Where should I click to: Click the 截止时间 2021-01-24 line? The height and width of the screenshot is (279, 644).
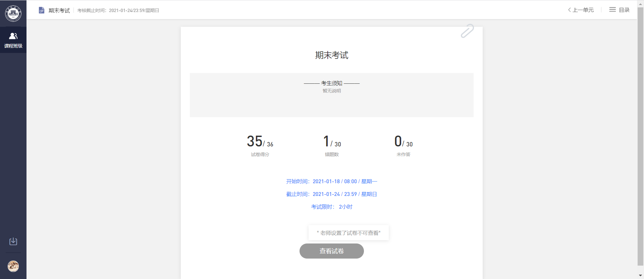(331, 194)
